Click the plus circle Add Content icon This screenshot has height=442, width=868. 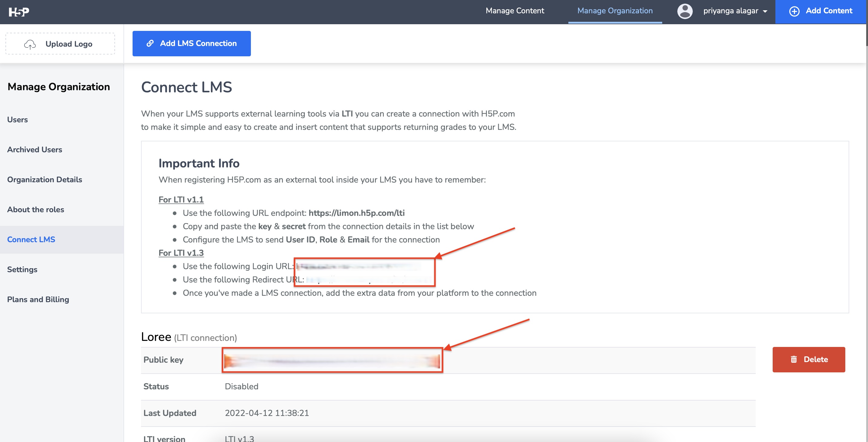pyautogui.click(x=794, y=11)
